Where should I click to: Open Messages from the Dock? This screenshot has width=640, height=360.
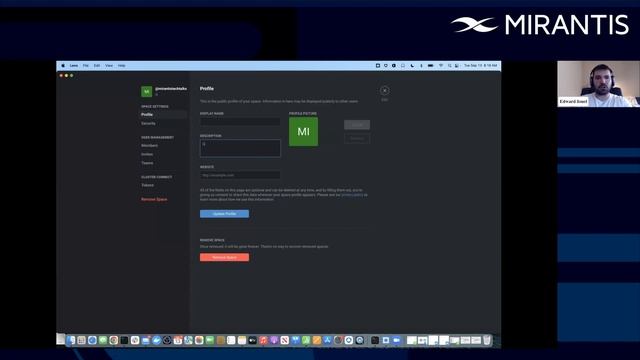click(103, 340)
